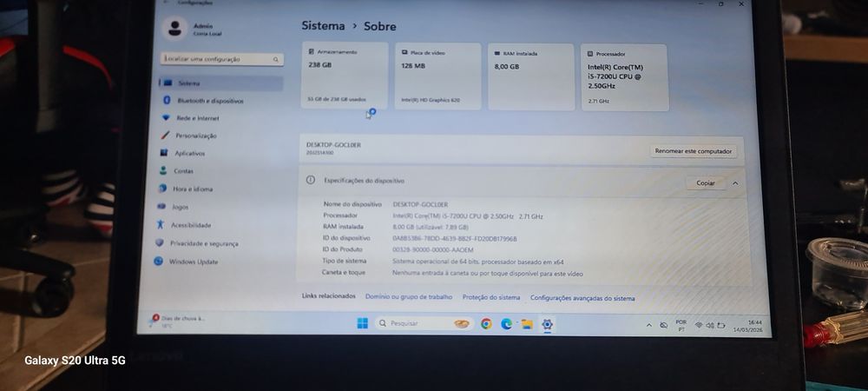Show hidden icons with tray chevron
Screen dimensions: 868x391
tap(648, 325)
